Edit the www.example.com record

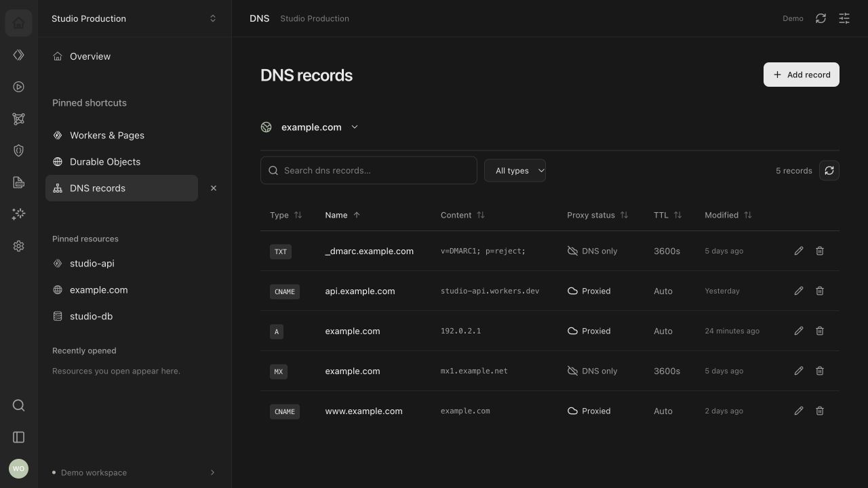point(799,411)
